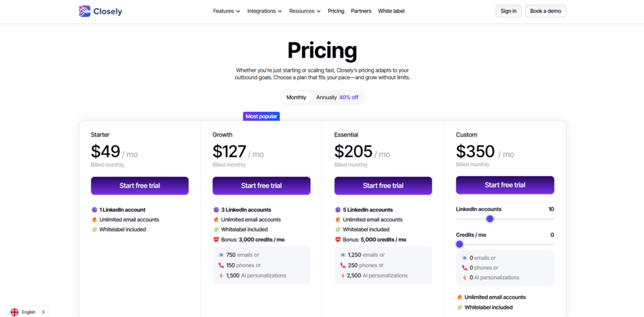
Task: Click the email icon next to 1,250 emails
Action: tap(343, 255)
